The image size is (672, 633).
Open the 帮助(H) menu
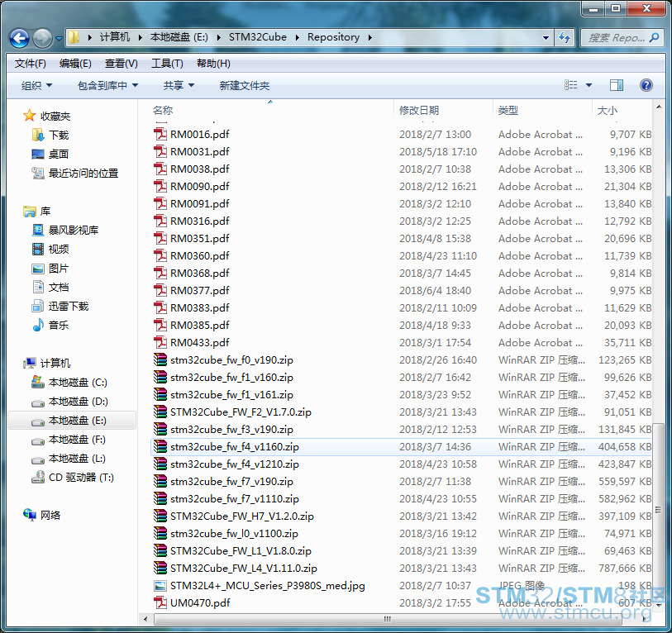tap(213, 64)
